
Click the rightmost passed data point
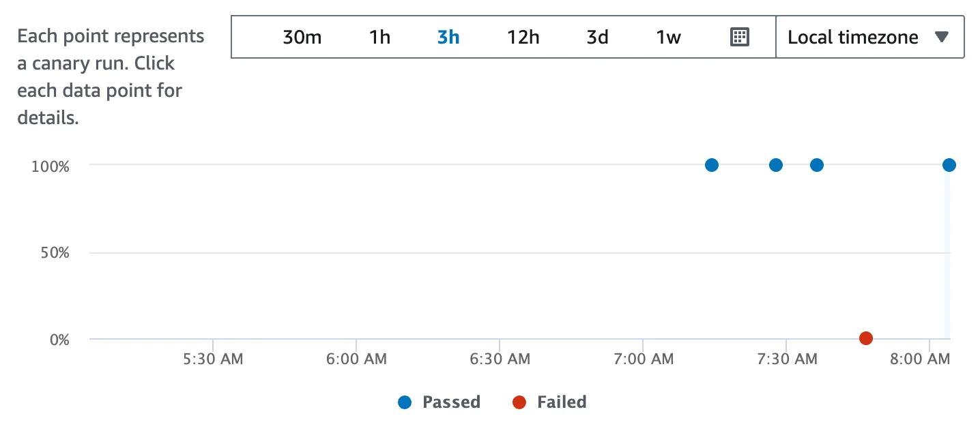(949, 164)
